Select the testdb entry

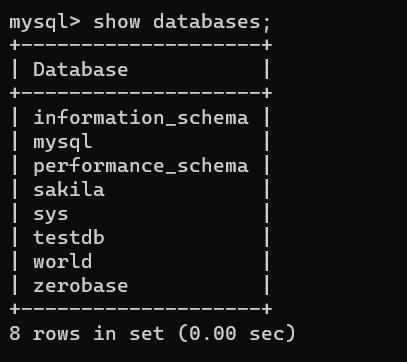[69, 238]
